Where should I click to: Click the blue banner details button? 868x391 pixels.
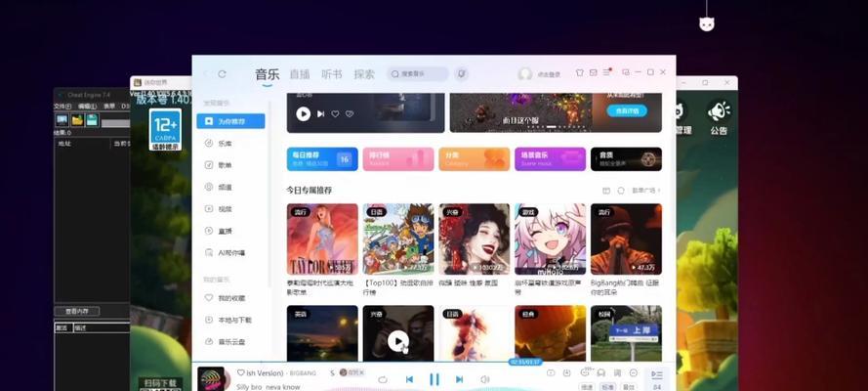[627, 110]
